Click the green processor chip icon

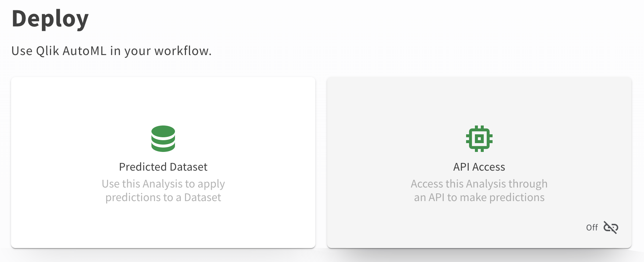tap(479, 139)
